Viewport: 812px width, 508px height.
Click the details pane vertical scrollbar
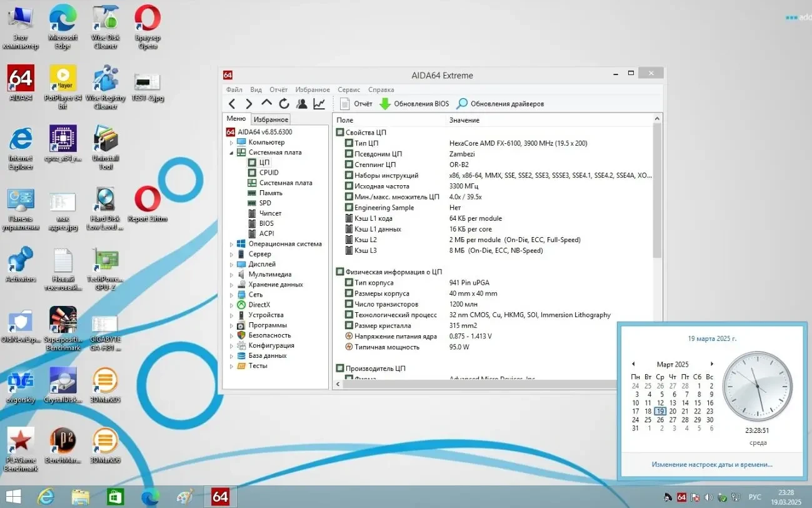[x=657, y=191]
